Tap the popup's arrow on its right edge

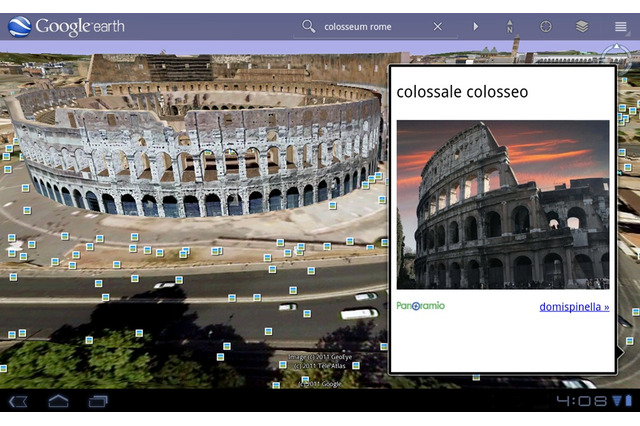coord(620,352)
